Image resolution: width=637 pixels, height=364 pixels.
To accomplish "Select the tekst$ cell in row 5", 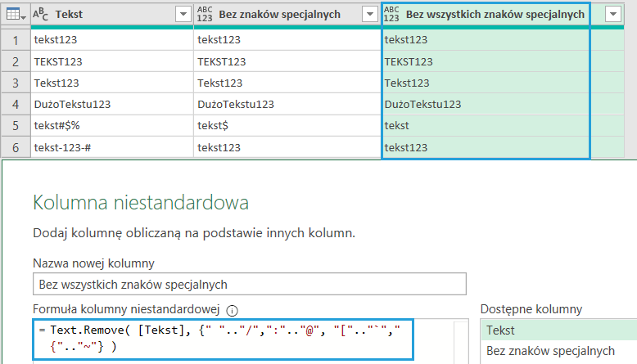I will pyautogui.click(x=287, y=126).
